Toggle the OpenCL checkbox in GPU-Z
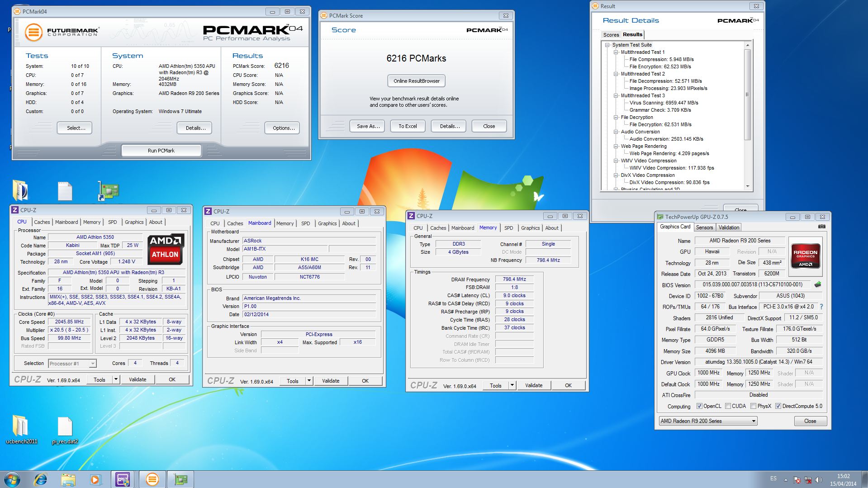Image resolution: width=868 pixels, height=488 pixels. [699, 406]
